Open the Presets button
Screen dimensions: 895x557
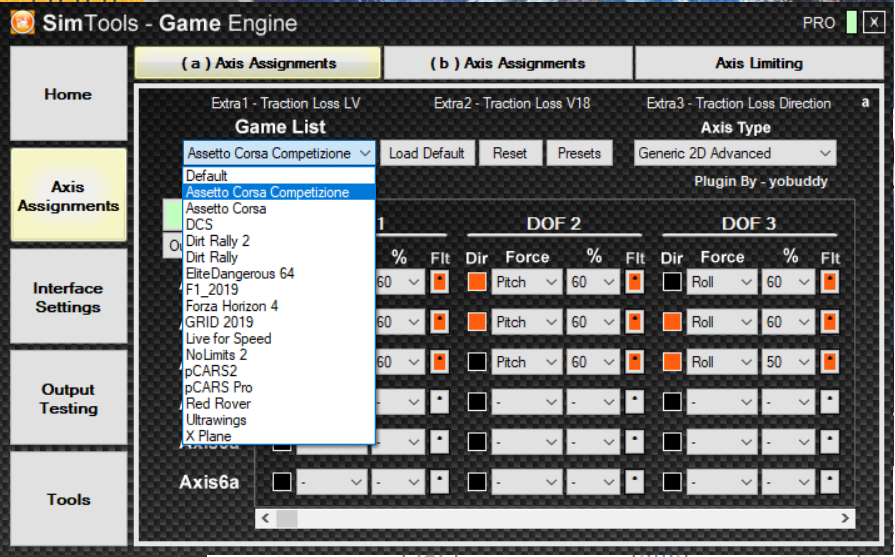coord(579,154)
